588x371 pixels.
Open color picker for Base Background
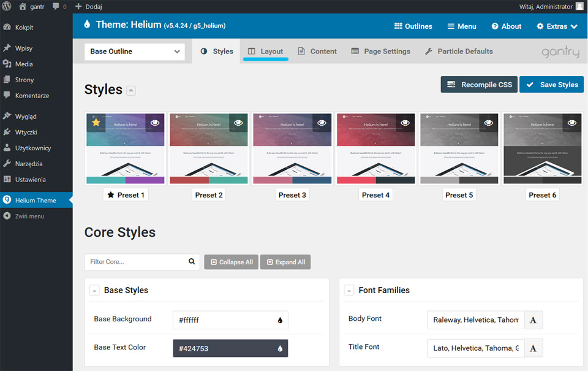click(x=280, y=320)
